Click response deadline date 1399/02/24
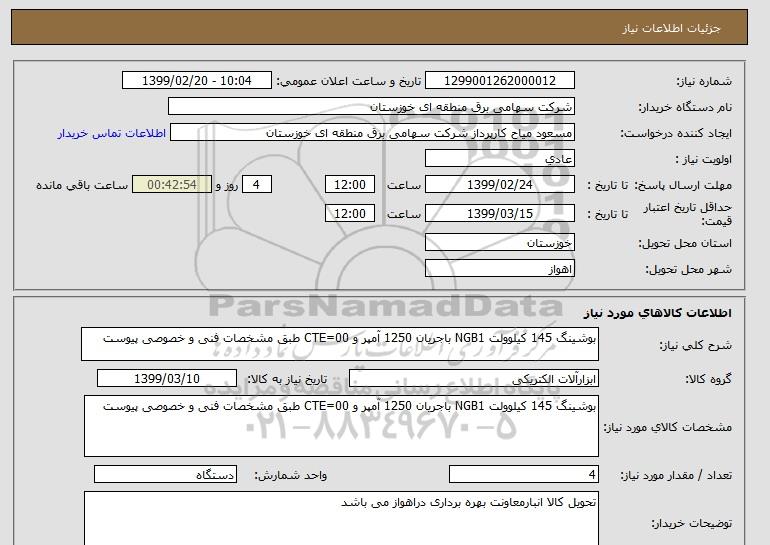This screenshot has width=770, height=545. coord(500,185)
